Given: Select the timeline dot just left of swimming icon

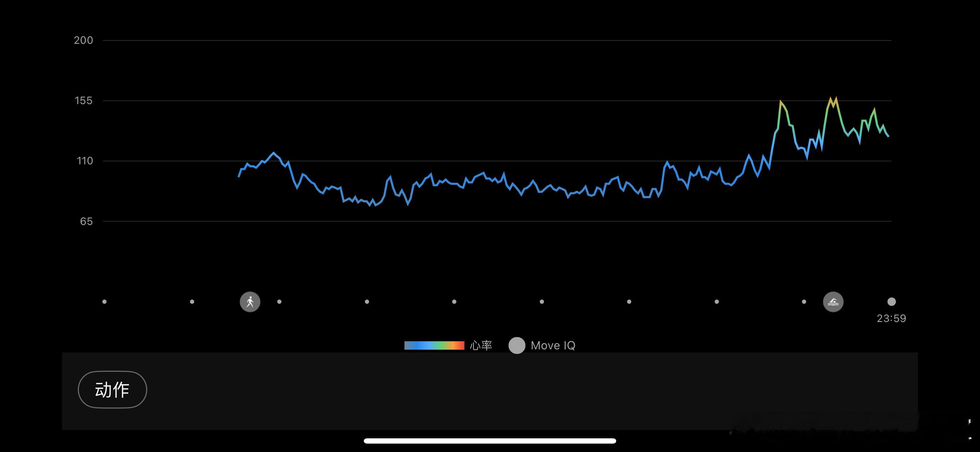Looking at the screenshot, I should pyautogui.click(x=804, y=302).
